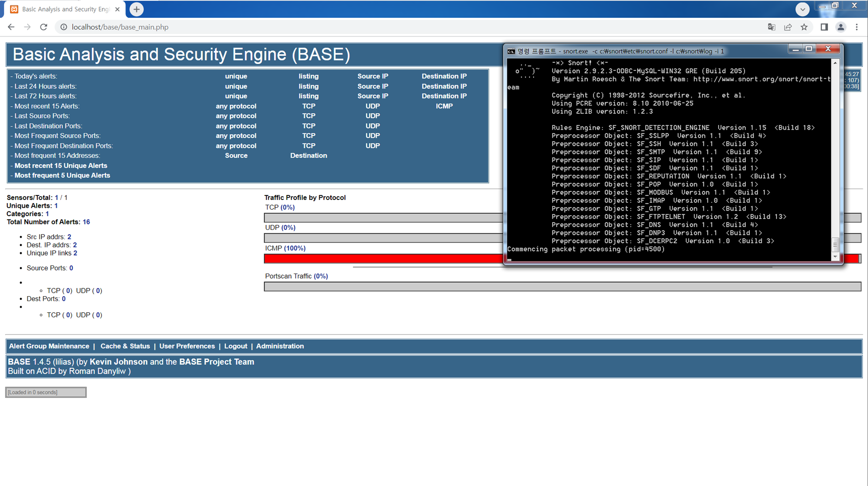Select the Basic Analysis and Security Engine tab

tap(65, 9)
